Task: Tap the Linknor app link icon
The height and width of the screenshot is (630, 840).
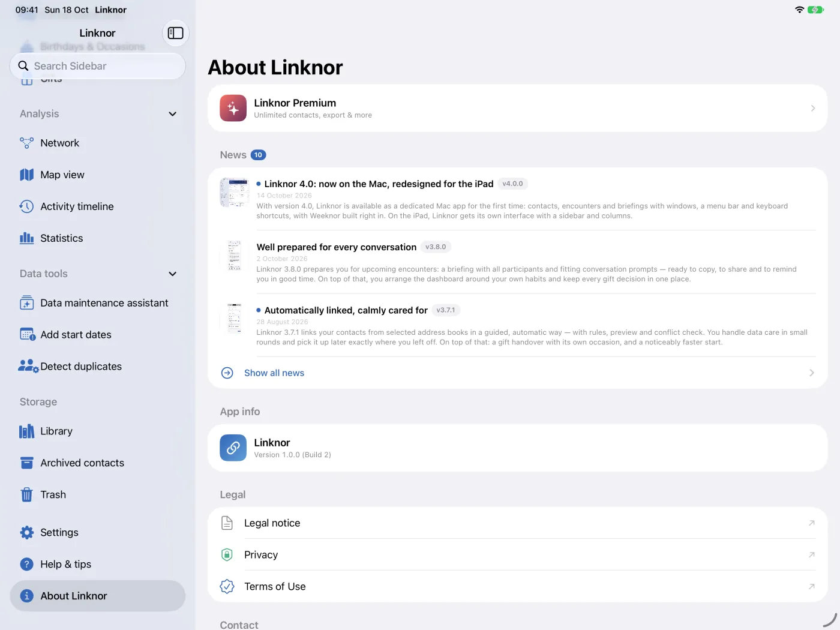Action: [233, 448]
